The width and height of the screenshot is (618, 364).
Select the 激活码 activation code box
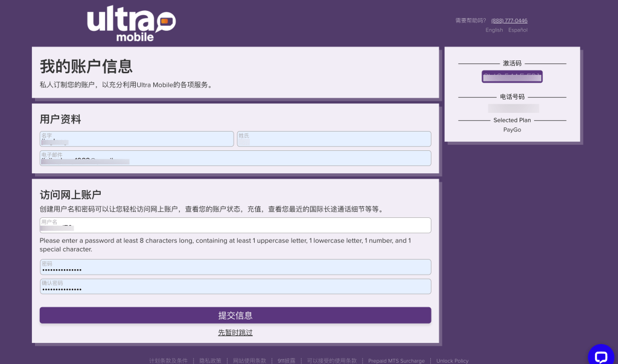512,77
